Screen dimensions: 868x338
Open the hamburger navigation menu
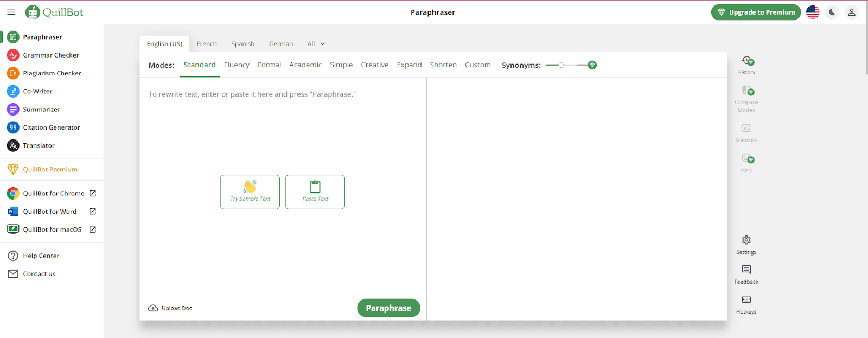(x=11, y=12)
